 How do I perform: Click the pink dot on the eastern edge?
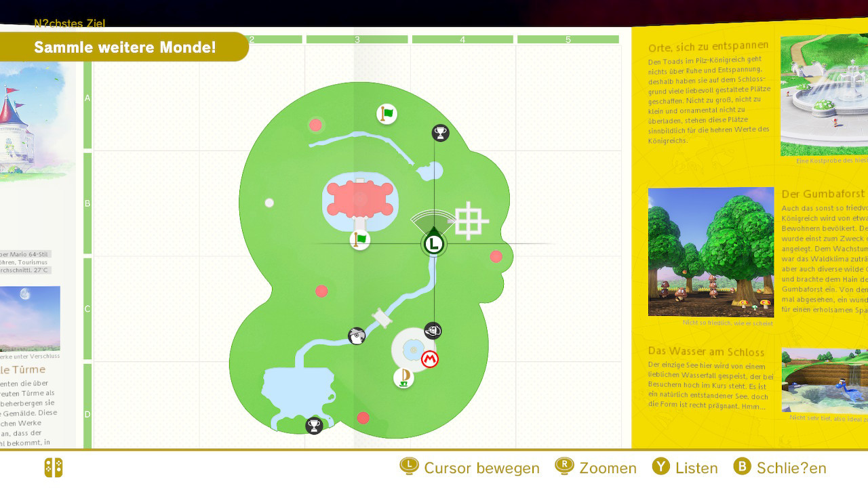(496, 256)
